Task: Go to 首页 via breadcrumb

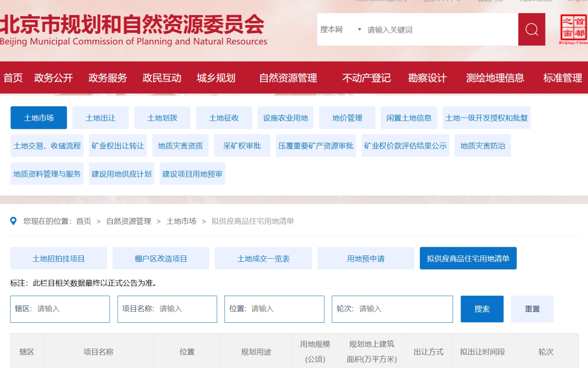Action: pyautogui.click(x=83, y=221)
